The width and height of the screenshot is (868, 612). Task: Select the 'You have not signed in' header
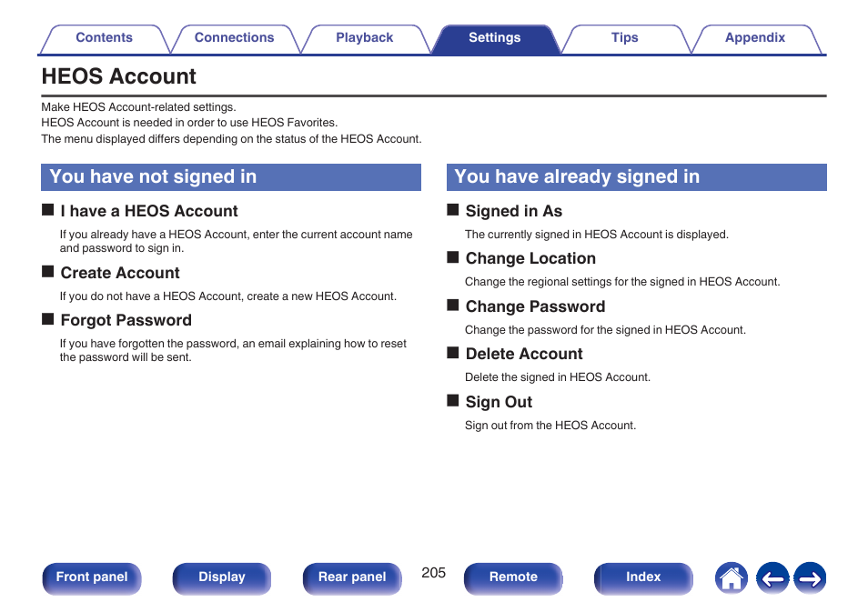point(231,177)
